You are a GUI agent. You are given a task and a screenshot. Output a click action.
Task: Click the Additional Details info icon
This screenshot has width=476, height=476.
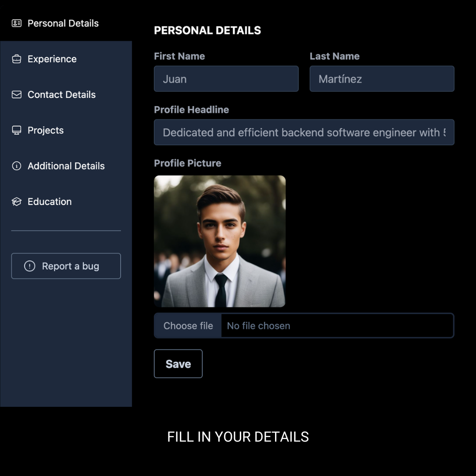tap(16, 166)
